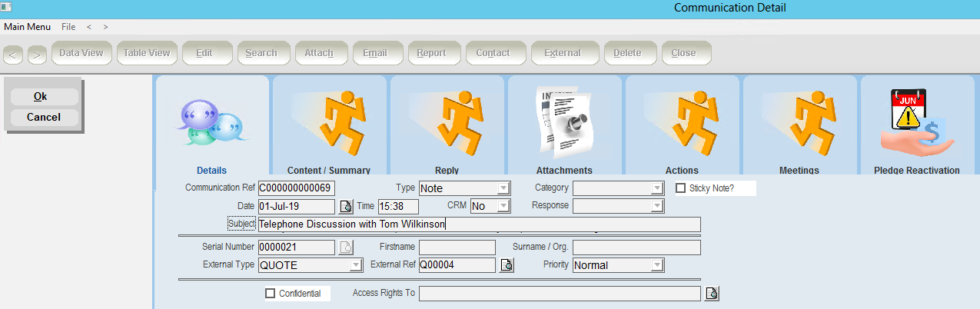Click the Date field showing 01-Jul-19
The image size is (980, 309).
(x=297, y=206)
